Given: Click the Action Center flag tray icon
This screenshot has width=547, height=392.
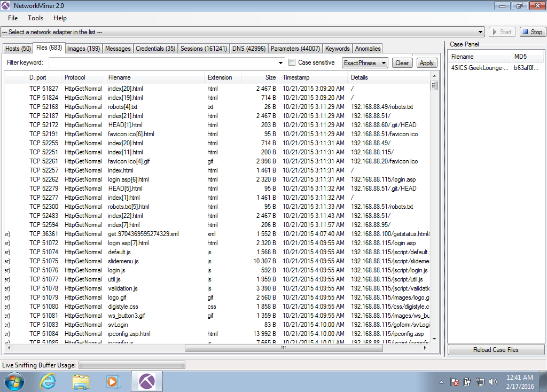Looking at the screenshot, I should tap(455, 382).
